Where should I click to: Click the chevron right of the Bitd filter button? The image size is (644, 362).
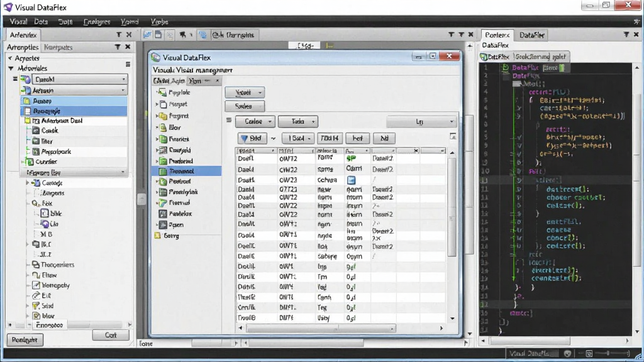click(273, 139)
